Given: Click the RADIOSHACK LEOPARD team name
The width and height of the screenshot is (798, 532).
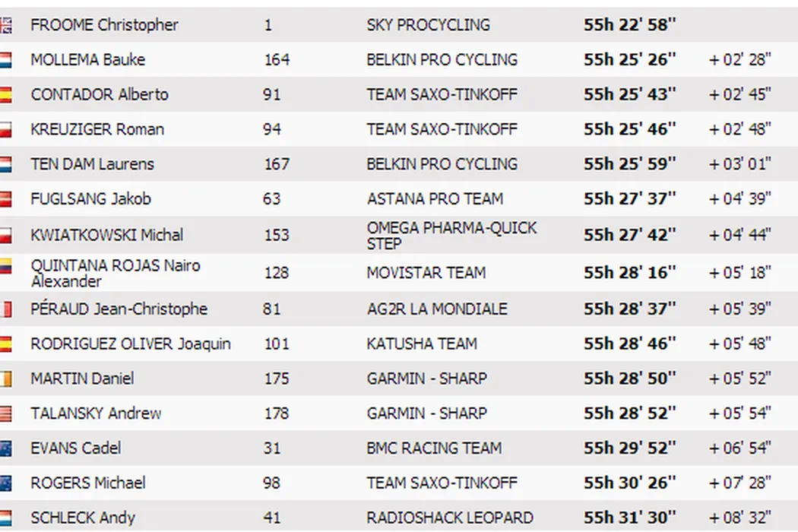Looking at the screenshot, I should [x=450, y=518].
